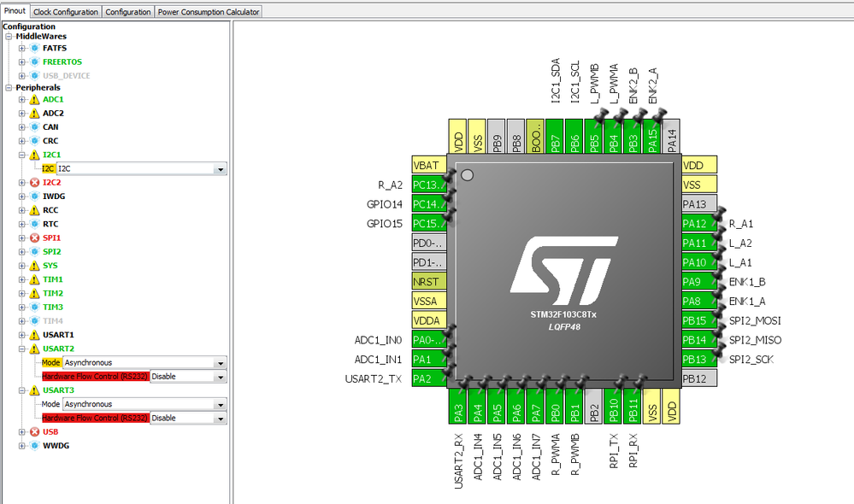Click the warning icon next to SYS
Viewport: 854px width, 504px height.
(x=34, y=266)
